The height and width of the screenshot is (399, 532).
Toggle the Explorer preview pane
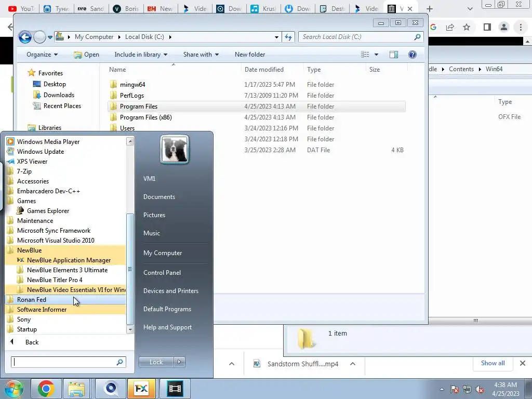click(x=394, y=55)
